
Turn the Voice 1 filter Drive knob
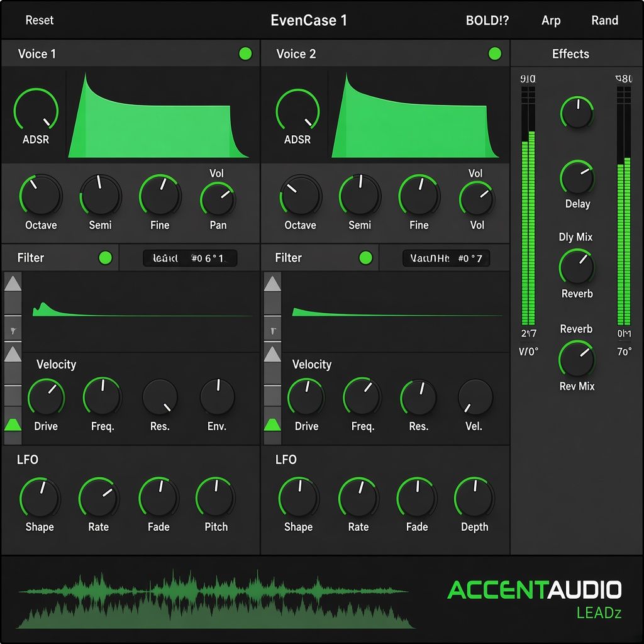[46, 397]
